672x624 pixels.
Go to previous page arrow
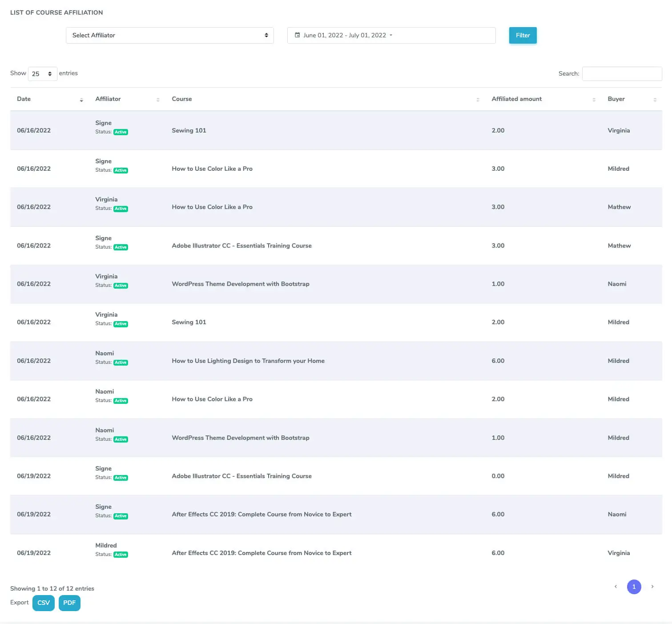coord(616,587)
